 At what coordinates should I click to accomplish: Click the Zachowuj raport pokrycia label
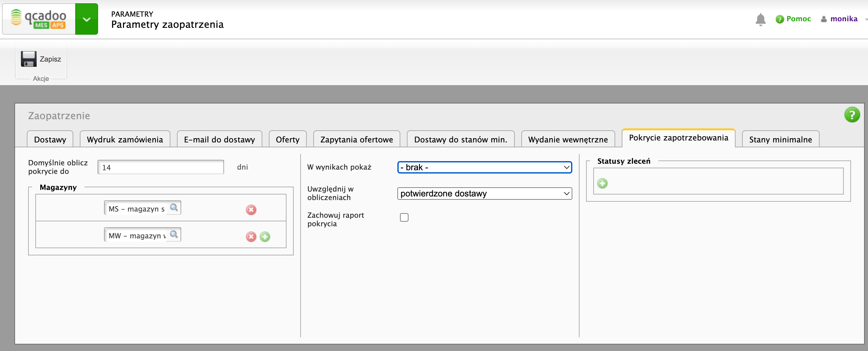tap(336, 219)
